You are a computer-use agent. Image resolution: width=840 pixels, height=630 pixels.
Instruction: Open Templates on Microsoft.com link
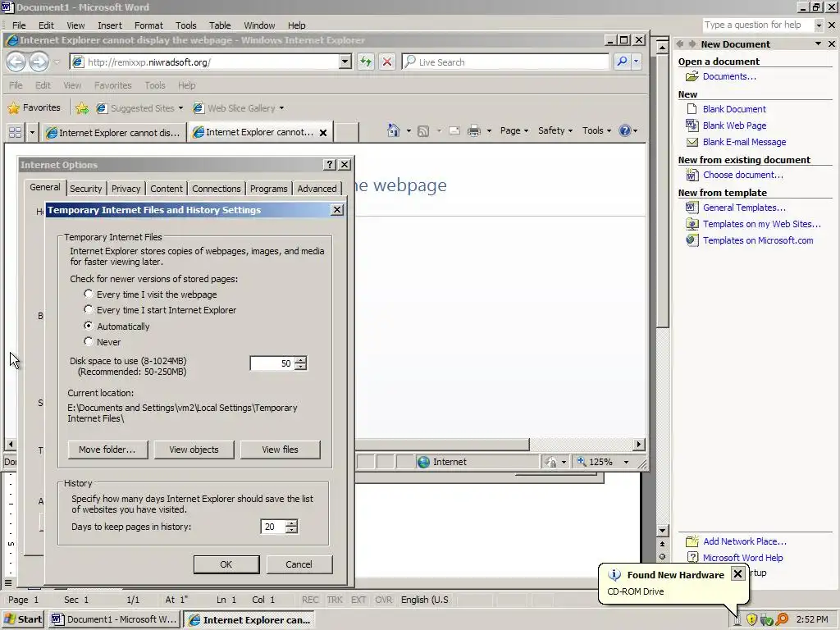point(758,240)
